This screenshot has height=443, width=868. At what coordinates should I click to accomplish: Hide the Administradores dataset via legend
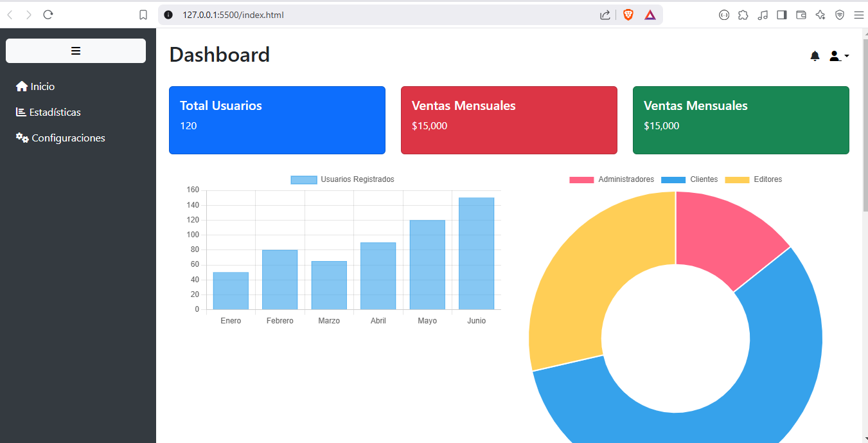[x=612, y=179]
